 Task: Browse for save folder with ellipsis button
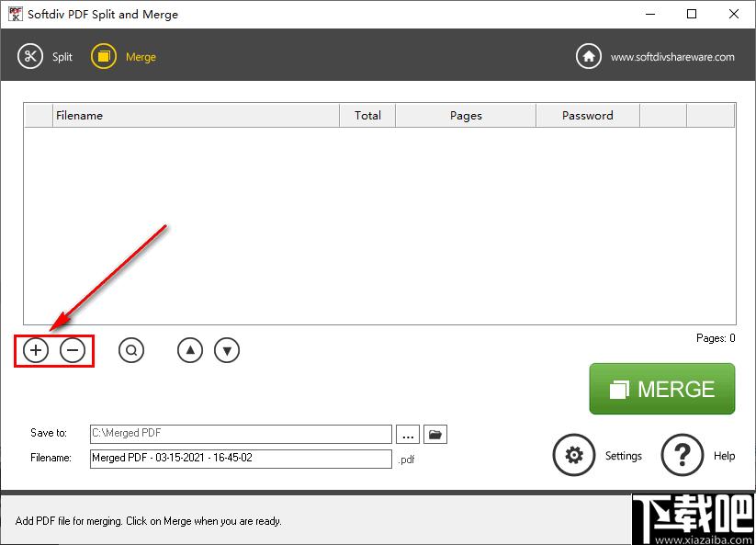[x=408, y=434]
